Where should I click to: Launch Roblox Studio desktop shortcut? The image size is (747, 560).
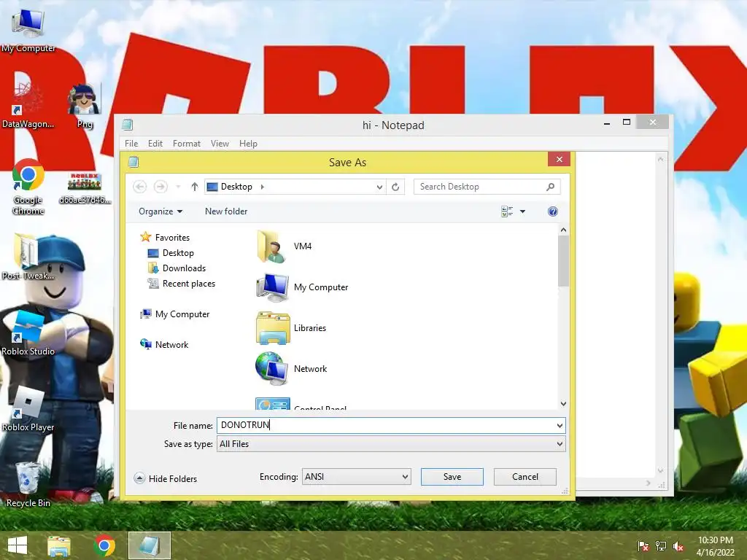tap(28, 332)
